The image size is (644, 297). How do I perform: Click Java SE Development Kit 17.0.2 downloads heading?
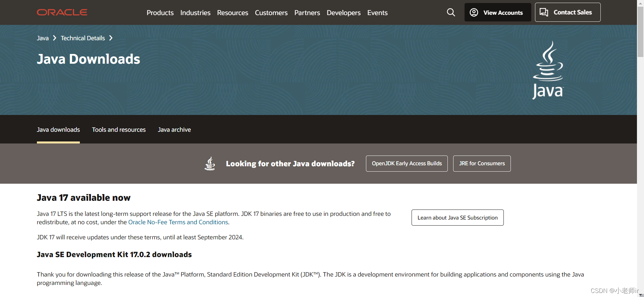[114, 255]
